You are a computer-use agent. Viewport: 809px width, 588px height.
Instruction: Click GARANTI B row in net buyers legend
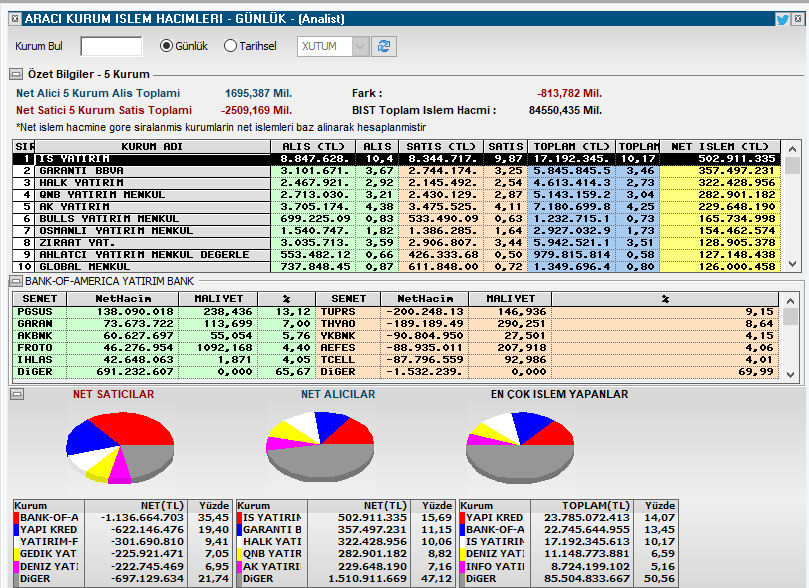pos(345,530)
